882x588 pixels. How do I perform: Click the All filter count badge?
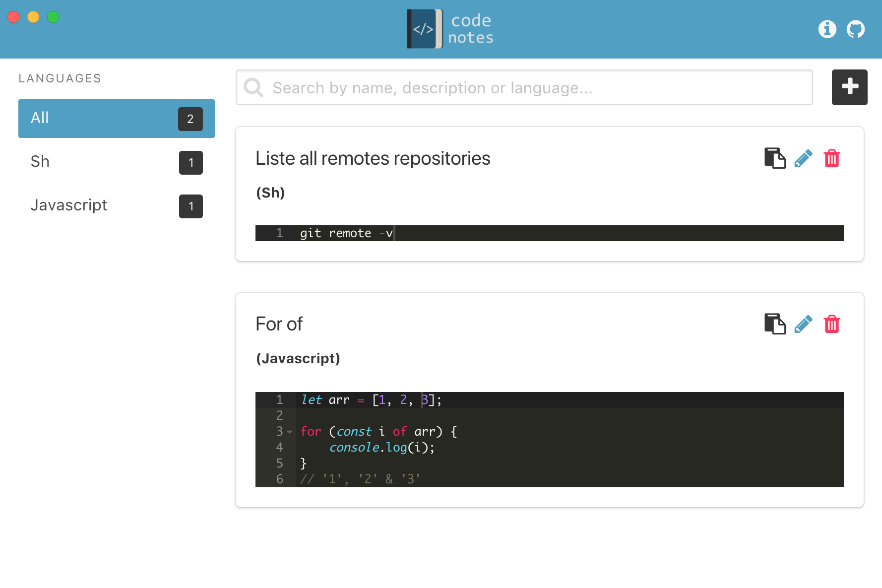pyautogui.click(x=190, y=119)
